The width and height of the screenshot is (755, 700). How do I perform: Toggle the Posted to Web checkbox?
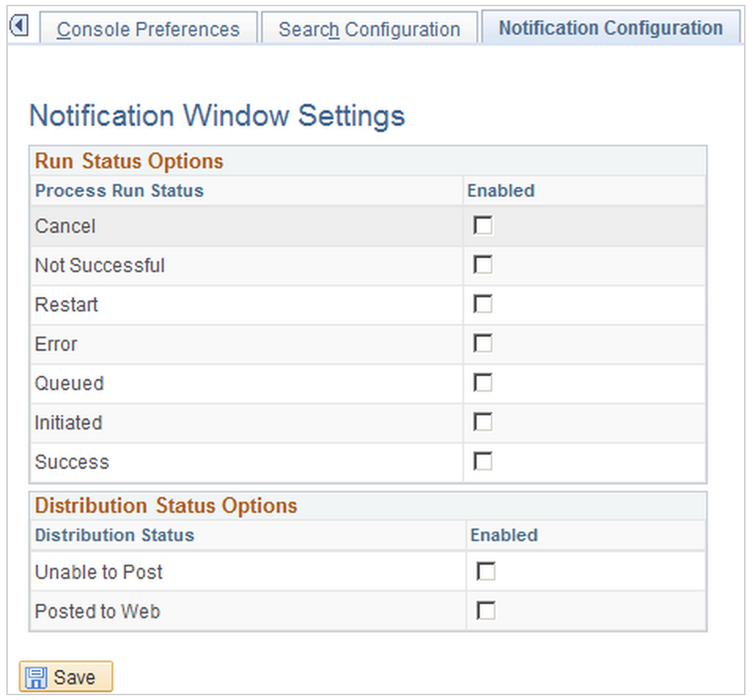pyautogui.click(x=486, y=611)
